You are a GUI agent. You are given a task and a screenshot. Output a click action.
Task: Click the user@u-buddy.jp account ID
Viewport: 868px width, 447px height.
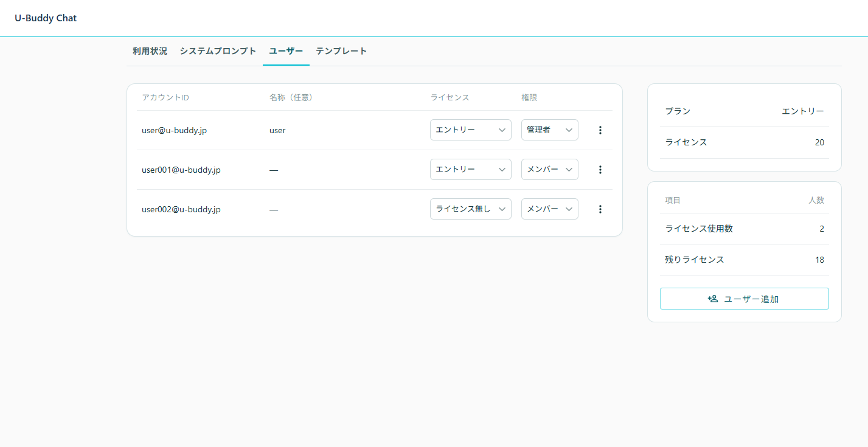coord(174,130)
